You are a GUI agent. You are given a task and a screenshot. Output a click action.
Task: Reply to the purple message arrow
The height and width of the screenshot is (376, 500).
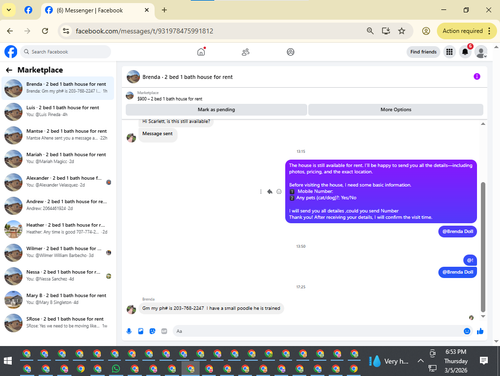(x=270, y=191)
